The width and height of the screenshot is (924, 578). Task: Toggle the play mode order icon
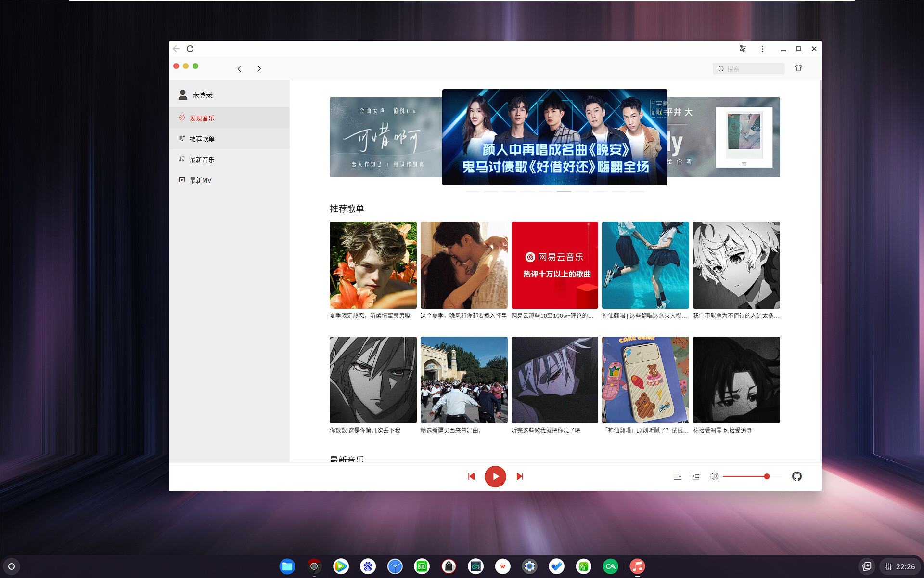point(677,476)
